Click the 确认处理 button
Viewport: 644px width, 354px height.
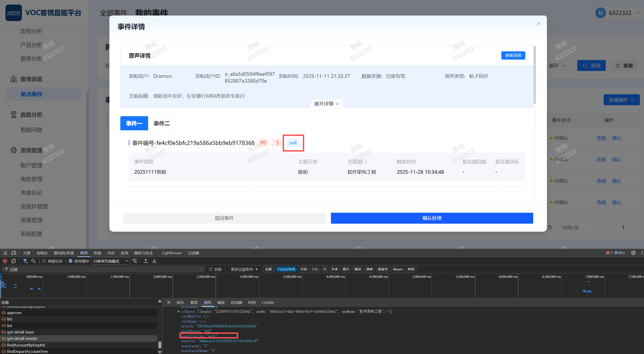[x=432, y=218]
